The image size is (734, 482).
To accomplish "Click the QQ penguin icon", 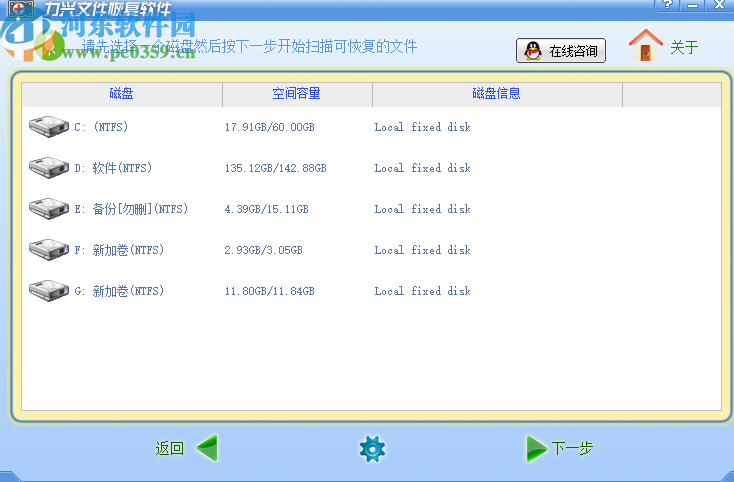I will coord(533,51).
